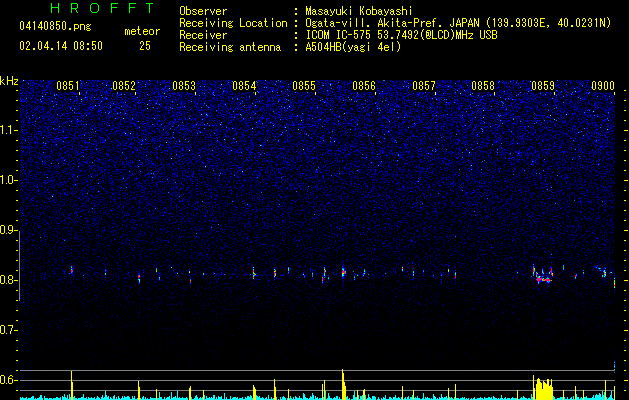
Task: Click the HROFFT title text
Action: point(103,8)
